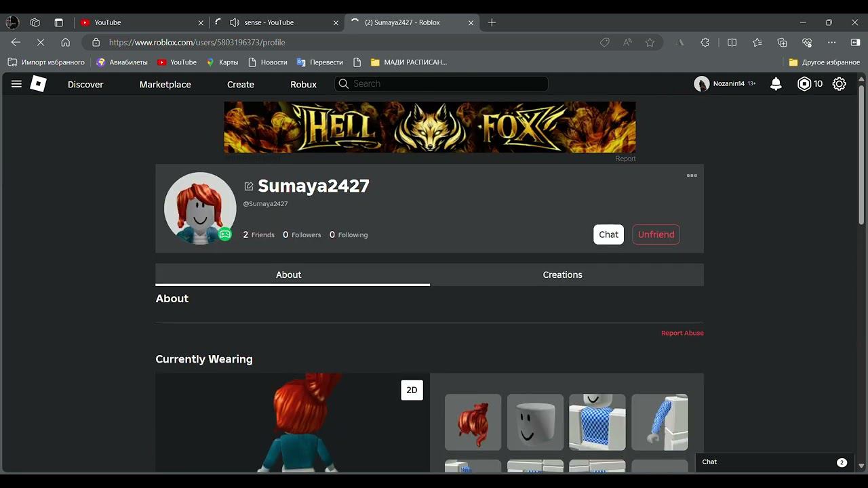868x488 pixels.
Task: Click the browser address bar URL
Action: [x=197, y=42]
